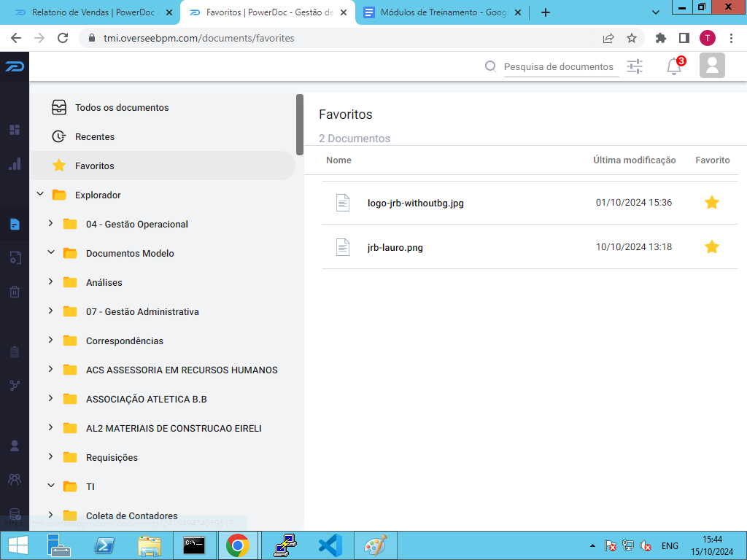
Task: Open the chart reports icon in sidebar
Action: (15, 164)
